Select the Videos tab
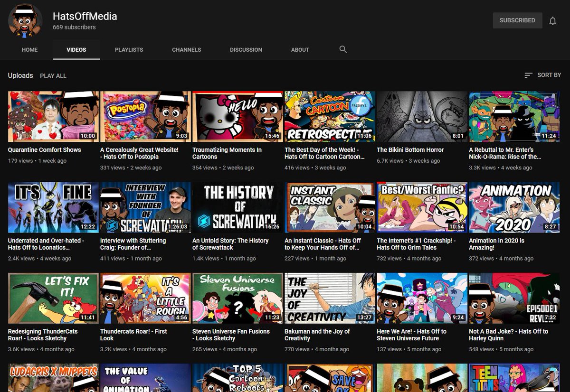 (76, 50)
